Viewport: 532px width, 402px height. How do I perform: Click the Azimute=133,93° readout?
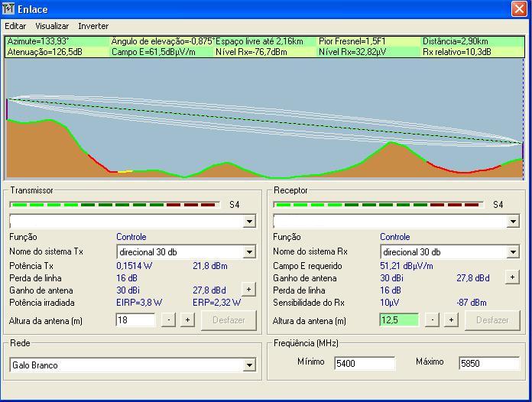pos(38,41)
